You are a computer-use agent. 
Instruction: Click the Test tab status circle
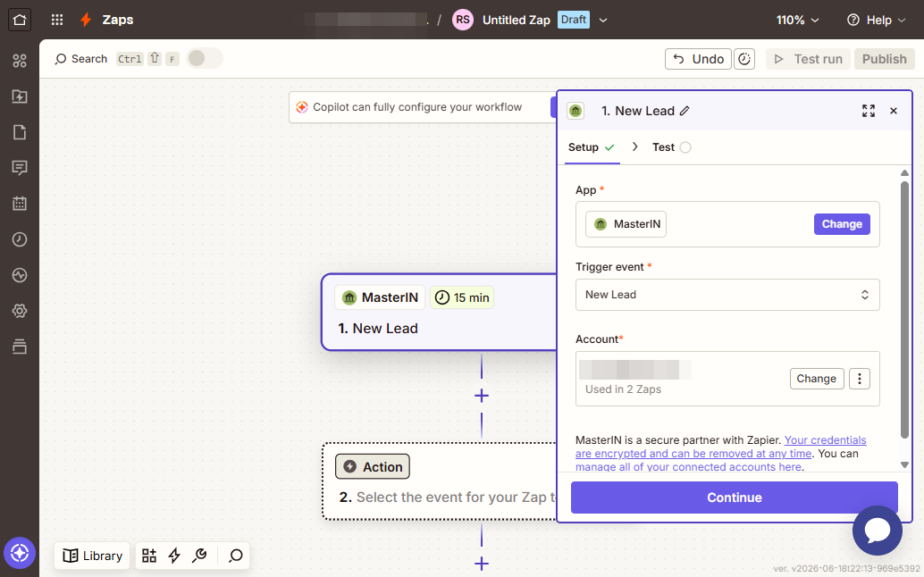(685, 147)
